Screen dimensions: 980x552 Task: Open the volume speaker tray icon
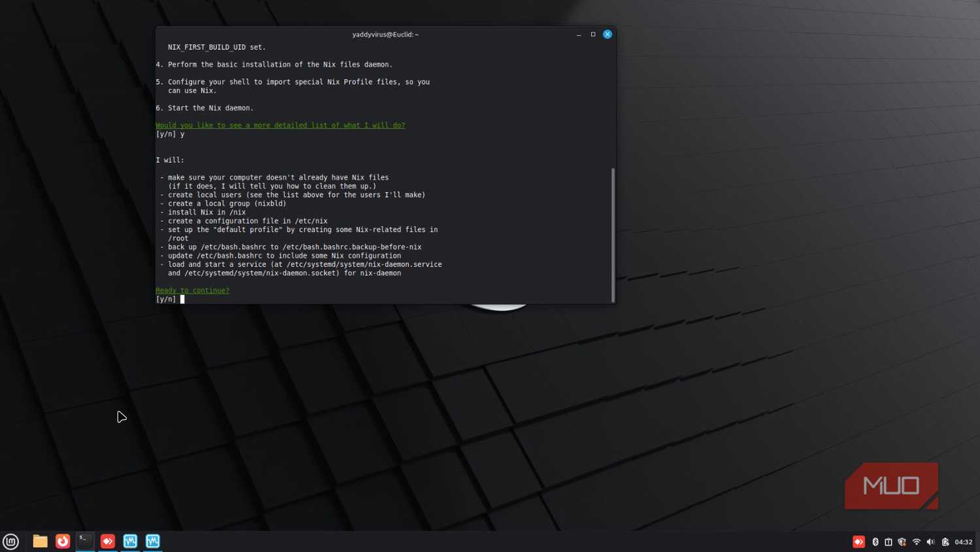(930, 542)
